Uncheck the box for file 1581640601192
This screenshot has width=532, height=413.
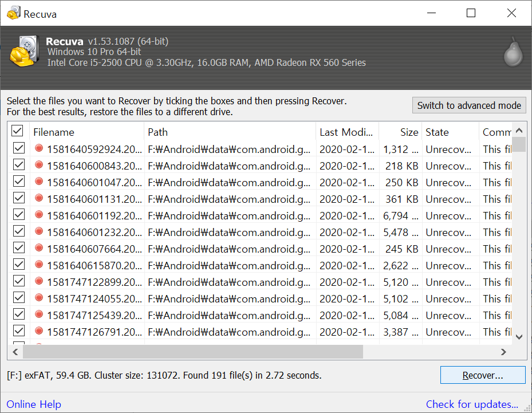coord(19,214)
